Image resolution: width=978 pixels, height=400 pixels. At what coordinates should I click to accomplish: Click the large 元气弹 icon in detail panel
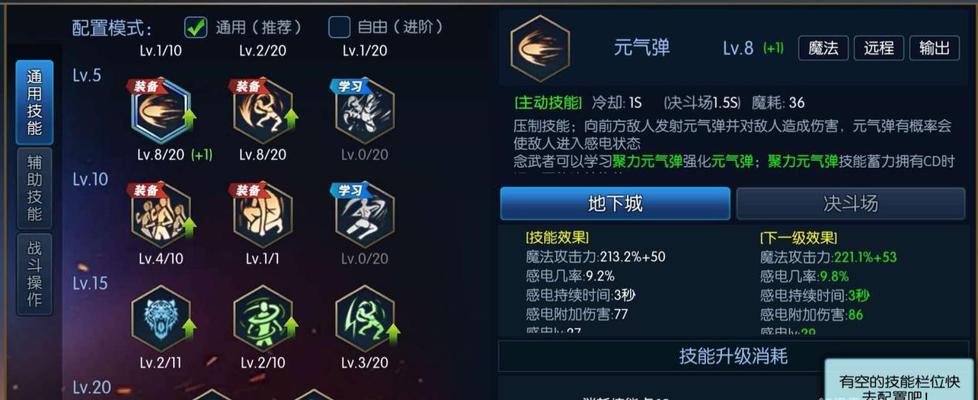tap(540, 49)
